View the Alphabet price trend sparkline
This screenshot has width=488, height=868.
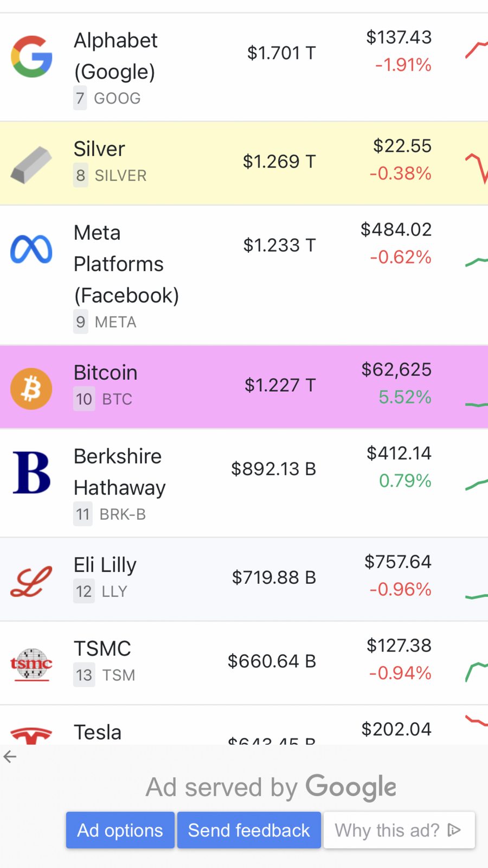477,50
